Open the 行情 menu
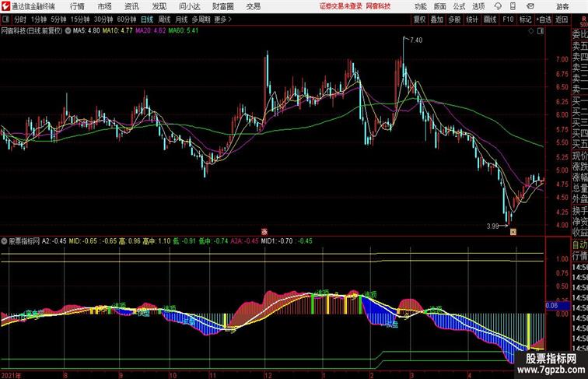The image size is (588, 379). pos(77,6)
